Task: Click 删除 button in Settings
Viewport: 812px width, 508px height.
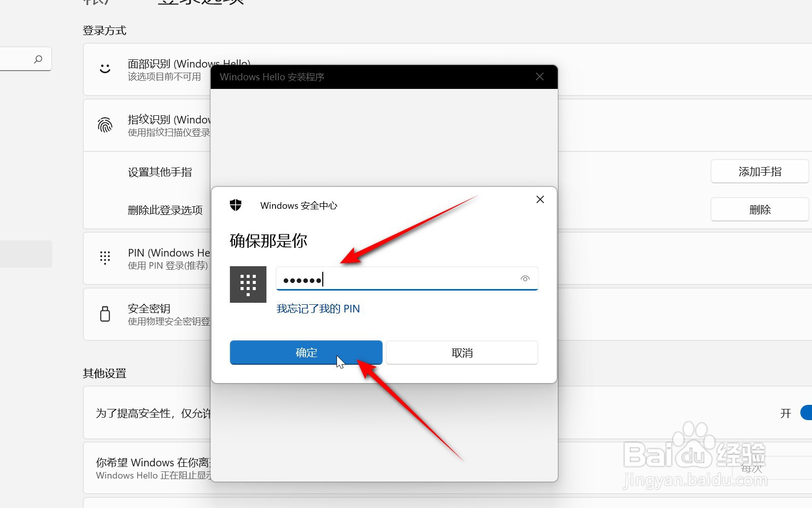Action: coord(760,210)
